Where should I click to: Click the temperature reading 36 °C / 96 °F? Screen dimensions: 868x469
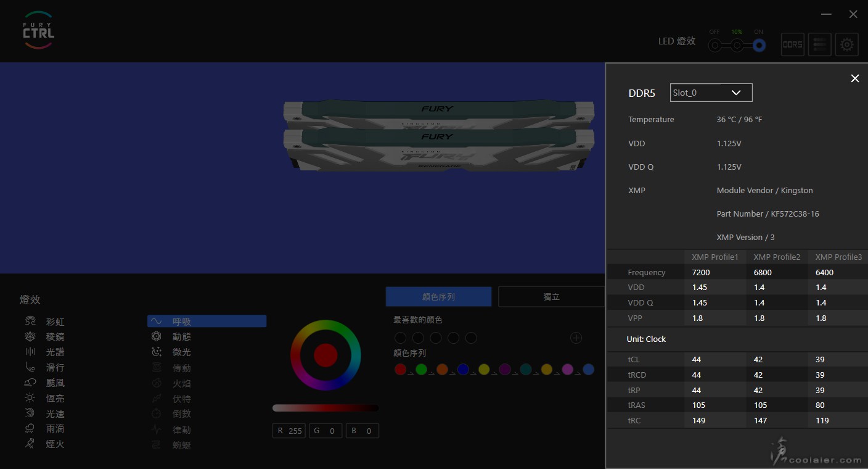(x=739, y=119)
